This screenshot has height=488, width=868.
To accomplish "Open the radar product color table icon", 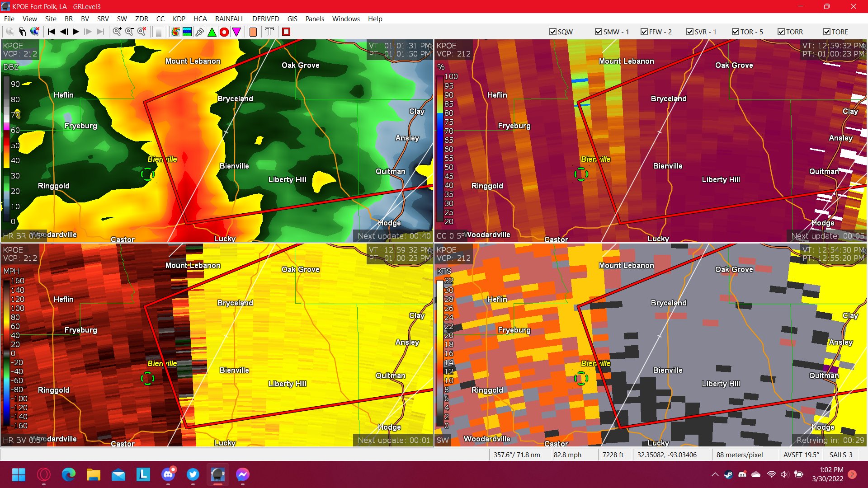I will pos(175,32).
